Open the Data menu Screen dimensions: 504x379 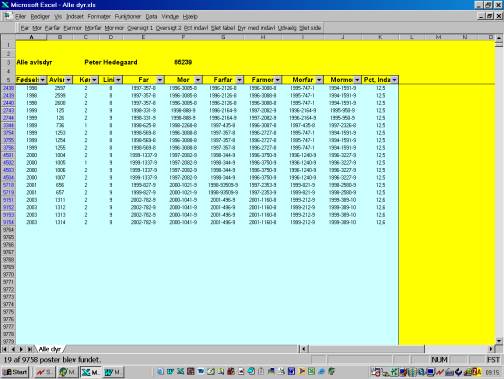tap(151, 16)
